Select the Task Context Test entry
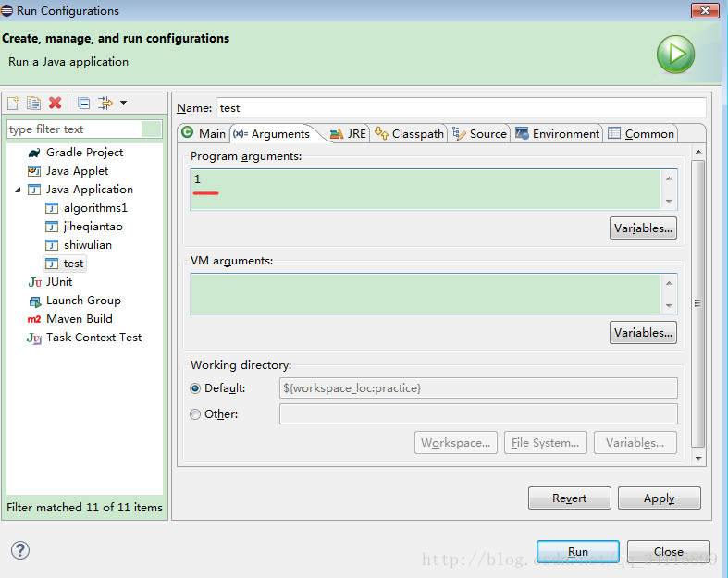This screenshot has height=578, width=728. [x=93, y=338]
